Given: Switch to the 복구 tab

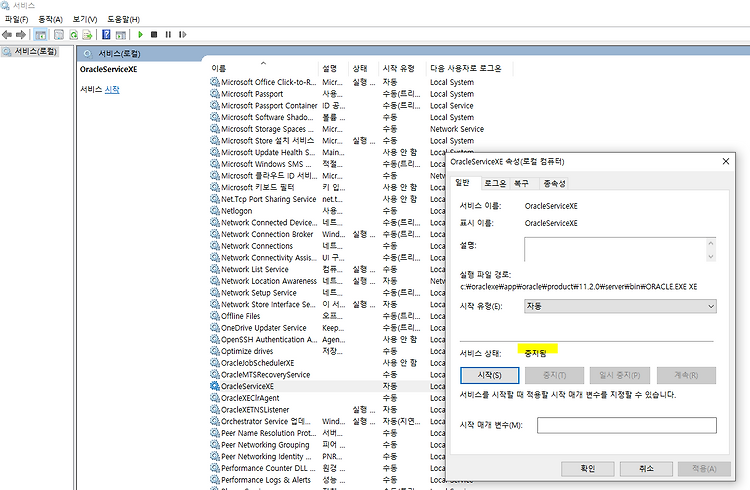Looking at the screenshot, I should (521, 183).
